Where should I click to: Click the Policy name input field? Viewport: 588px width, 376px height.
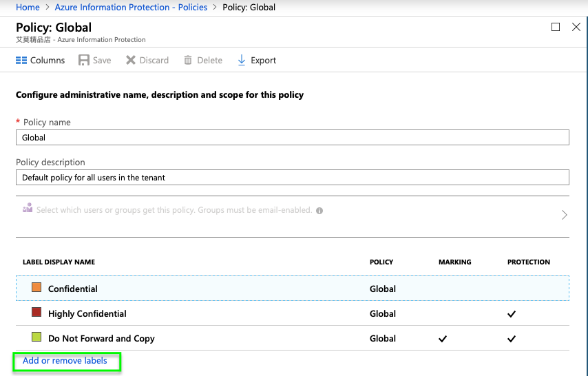[292, 138]
